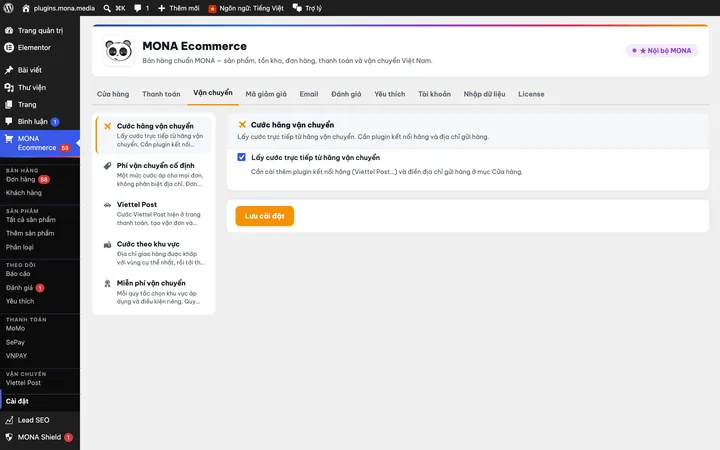Switch to the Nhập dữ liệu tab

(484, 94)
